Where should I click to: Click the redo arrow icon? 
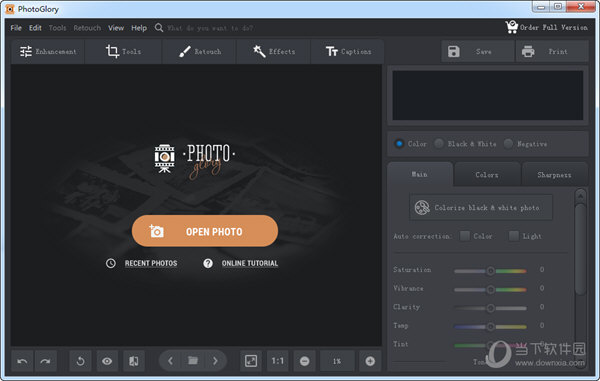46,361
